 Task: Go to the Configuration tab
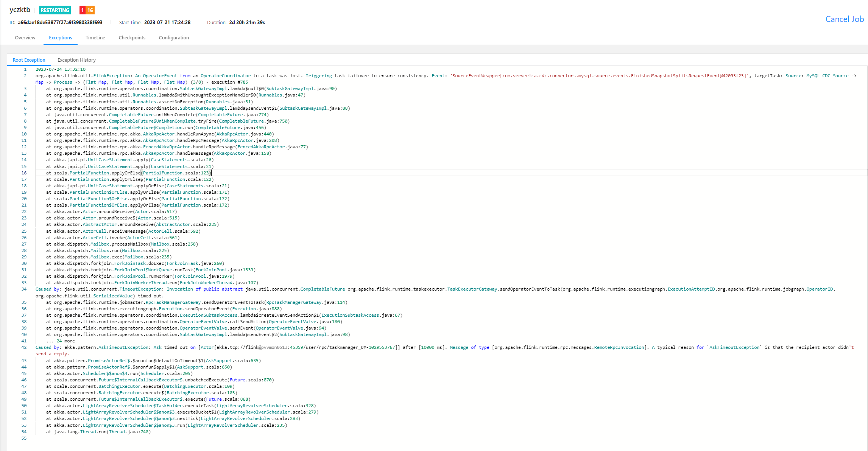[x=174, y=38]
